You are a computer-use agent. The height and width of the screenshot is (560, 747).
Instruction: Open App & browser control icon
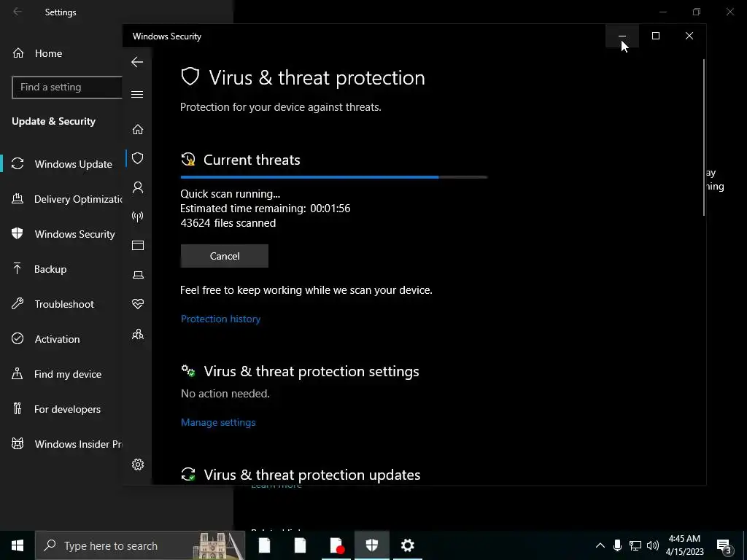point(138,245)
